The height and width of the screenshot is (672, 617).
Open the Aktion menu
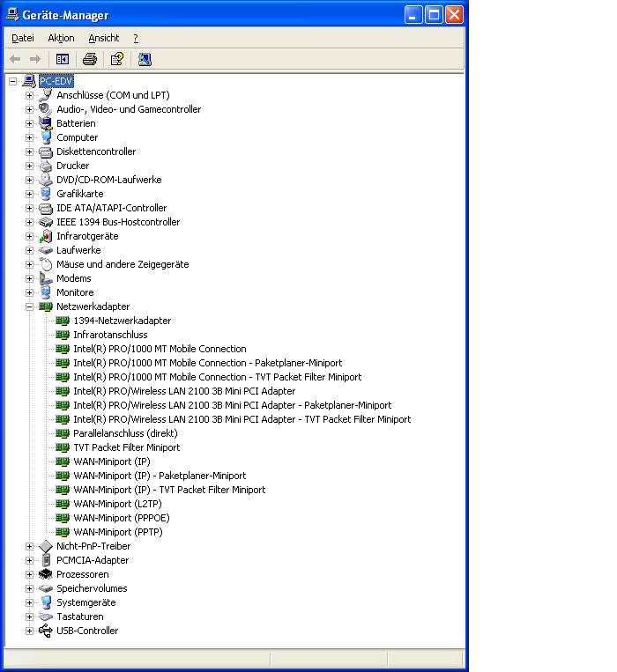click(x=61, y=38)
